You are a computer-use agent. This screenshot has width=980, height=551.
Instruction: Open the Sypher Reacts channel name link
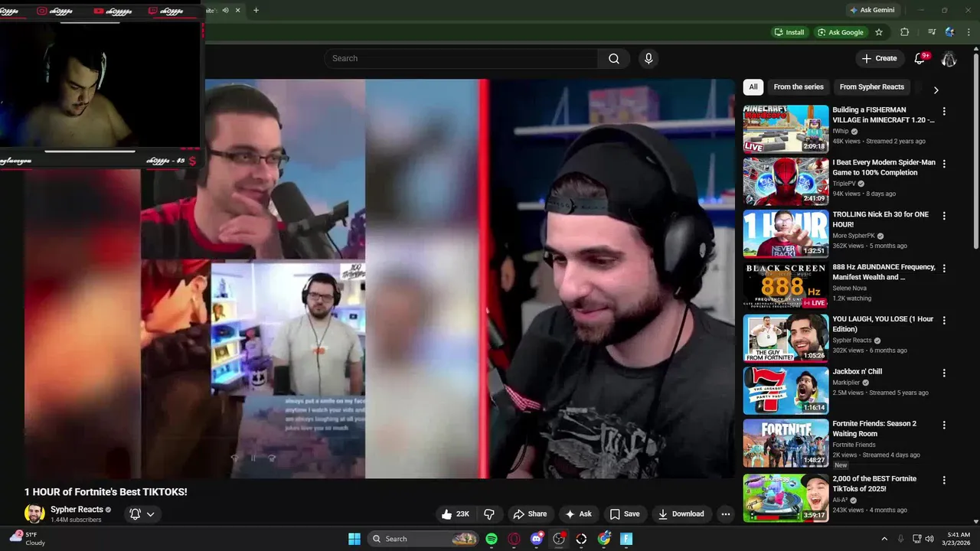pos(77,510)
